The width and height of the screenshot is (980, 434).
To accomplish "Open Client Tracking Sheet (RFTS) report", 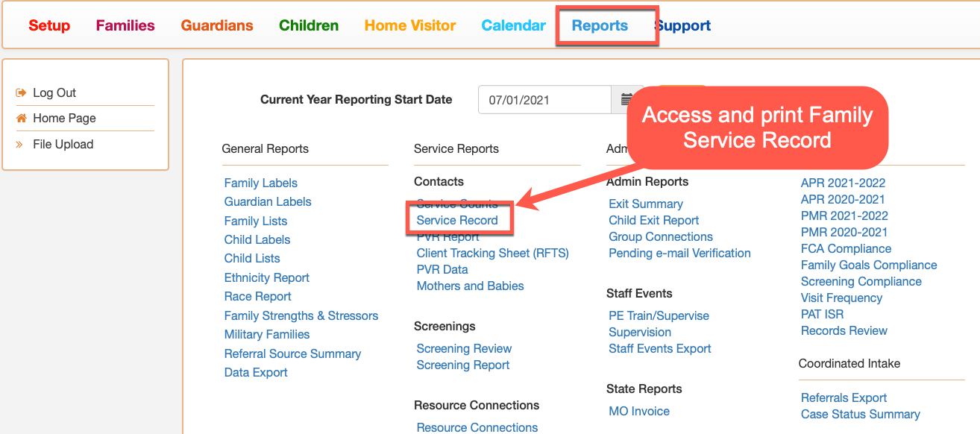I will pyautogui.click(x=492, y=253).
